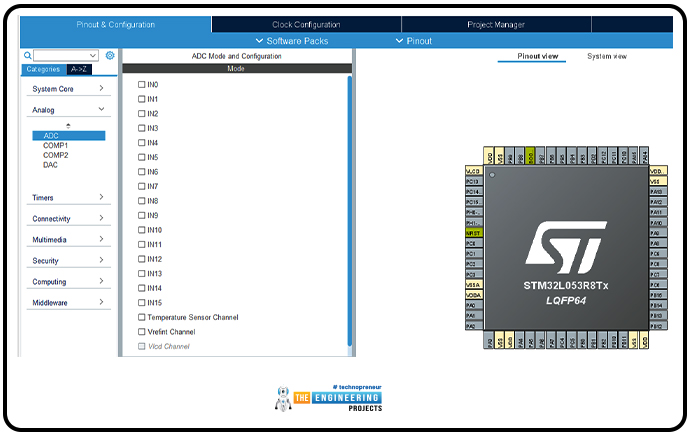Select COMP1 in the Analog list
Image resolution: width=691 pixels, height=433 pixels.
[56, 145]
